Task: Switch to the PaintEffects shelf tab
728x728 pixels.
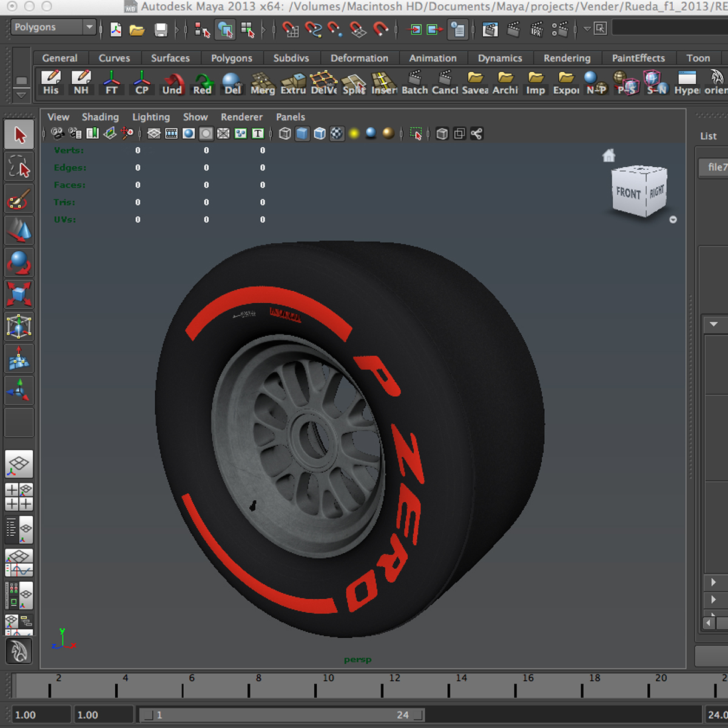Action: pos(638,58)
